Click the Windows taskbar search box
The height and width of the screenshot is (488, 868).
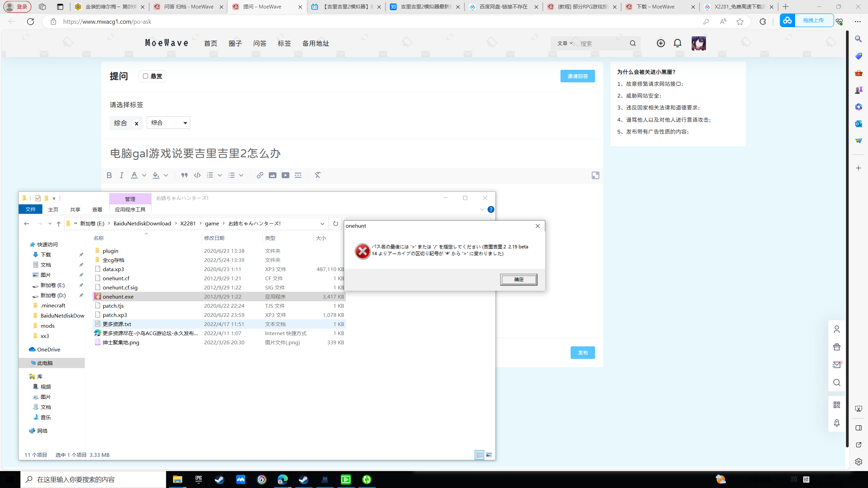pos(93,480)
